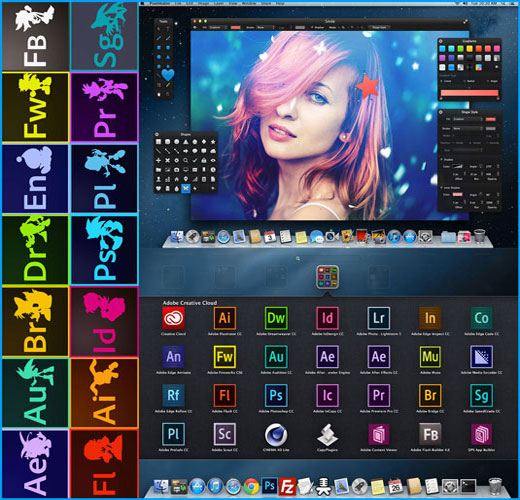Image resolution: width=520 pixels, height=500 pixels.
Task: Choose the heart shape in Shapes palette
Action: [158, 188]
